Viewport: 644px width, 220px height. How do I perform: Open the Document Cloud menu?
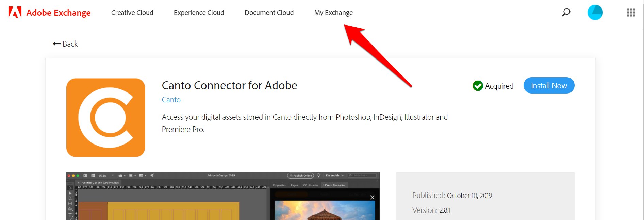pos(269,13)
